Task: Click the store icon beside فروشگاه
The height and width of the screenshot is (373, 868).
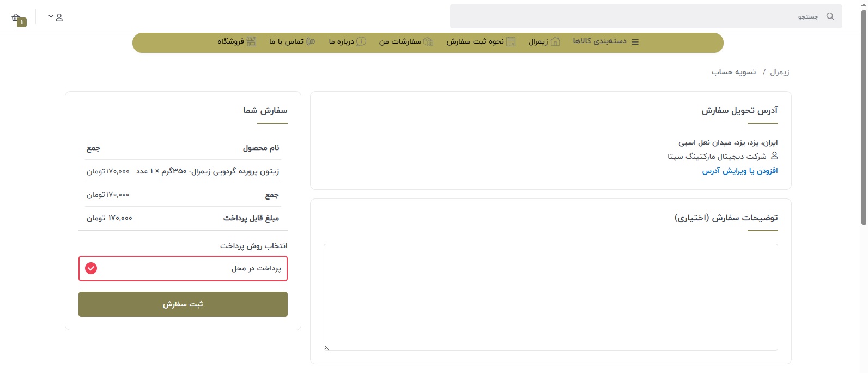Action: (251, 42)
